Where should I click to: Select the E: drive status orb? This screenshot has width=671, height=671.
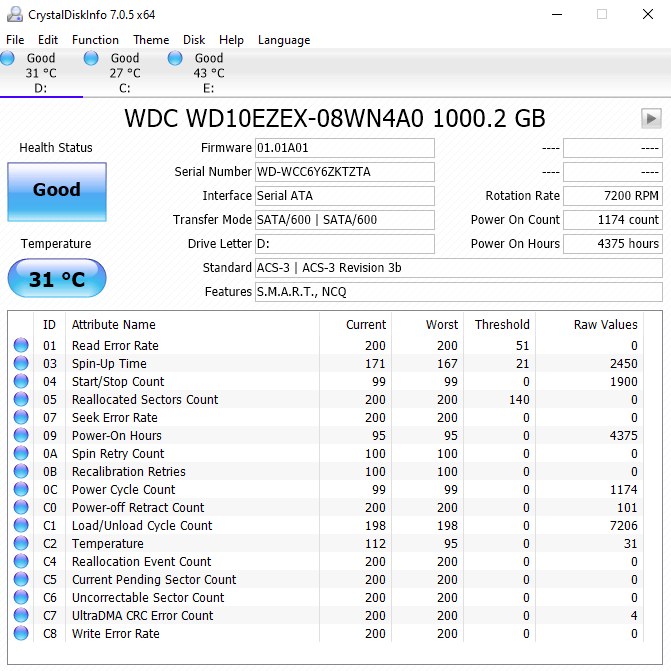pos(175,58)
